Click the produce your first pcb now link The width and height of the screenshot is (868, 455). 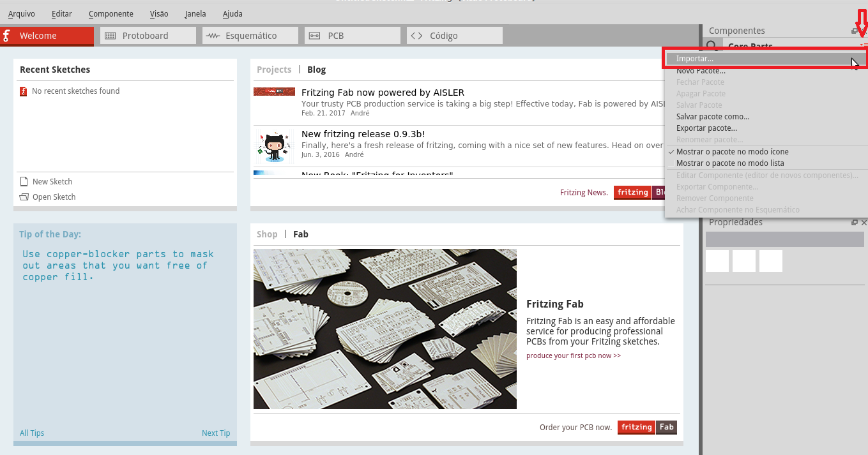pos(574,355)
